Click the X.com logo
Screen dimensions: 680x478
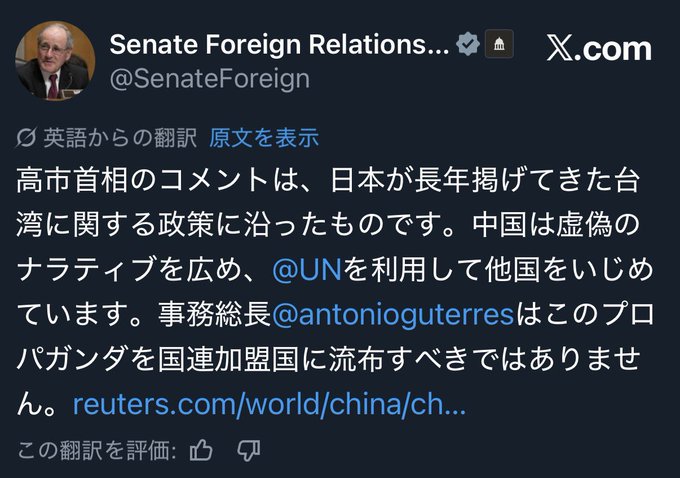(x=599, y=48)
